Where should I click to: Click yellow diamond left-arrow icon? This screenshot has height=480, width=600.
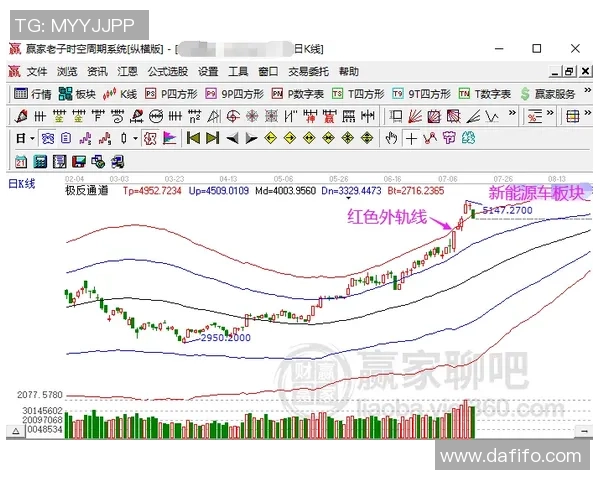[x=271, y=138]
